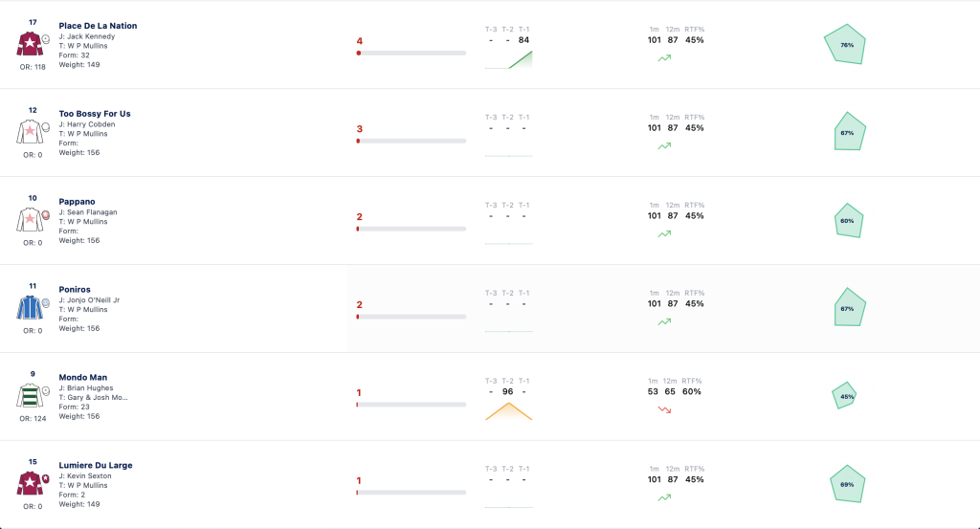
Task: Click Mondo Man green hooped silks icon
Action: pos(30,395)
